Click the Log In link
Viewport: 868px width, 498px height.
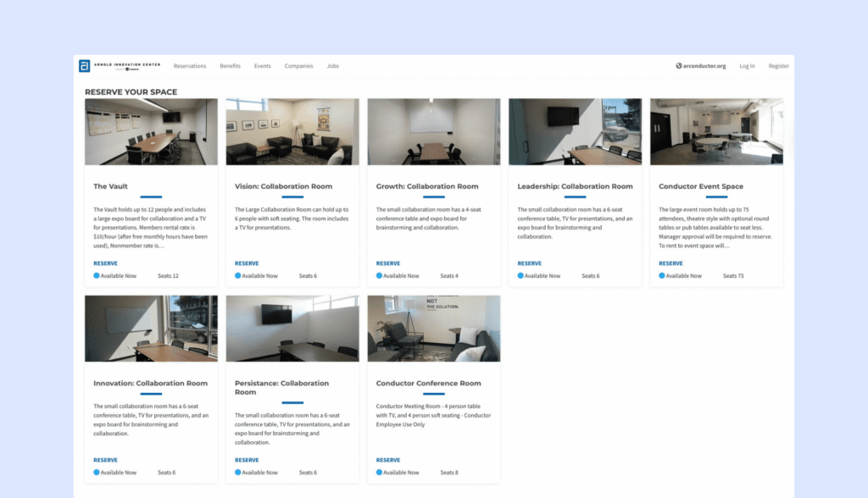pyautogui.click(x=747, y=65)
